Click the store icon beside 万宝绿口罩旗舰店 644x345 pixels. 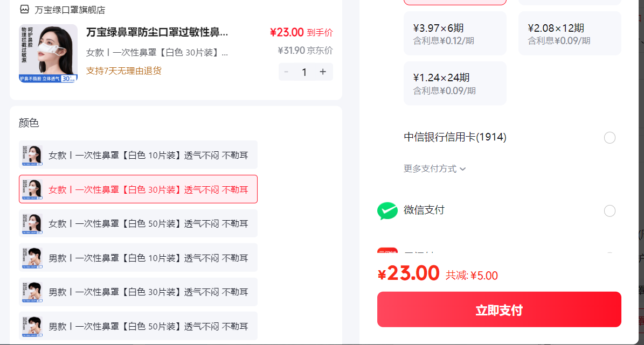[x=25, y=9]
